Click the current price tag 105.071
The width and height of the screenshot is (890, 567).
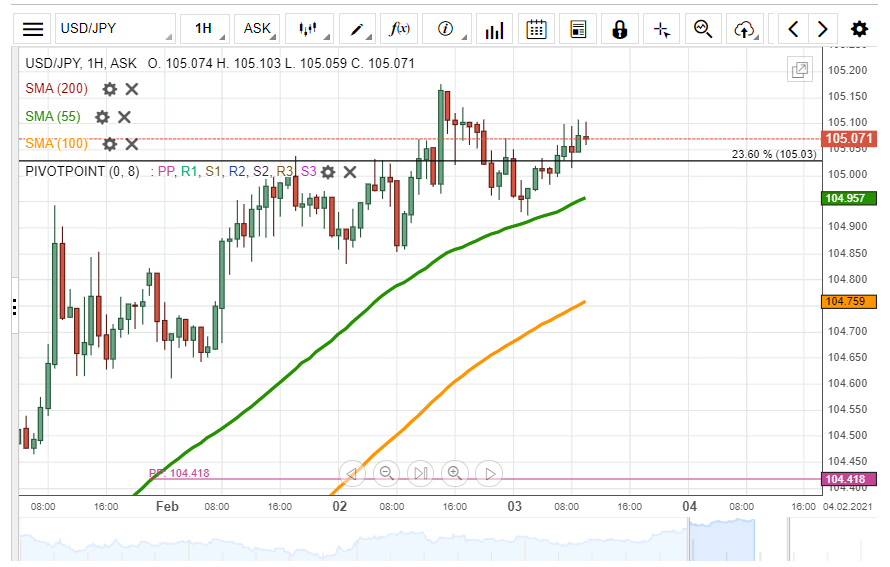pyautogui.click(x=849, y=138)
